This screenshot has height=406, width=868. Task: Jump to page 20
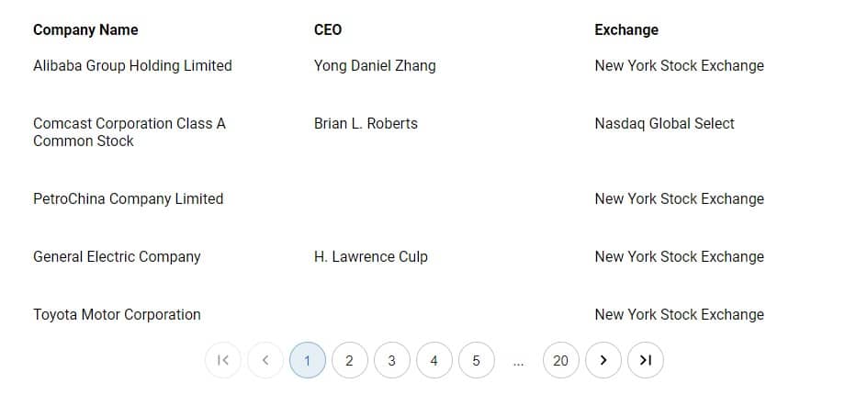[561, 360]
